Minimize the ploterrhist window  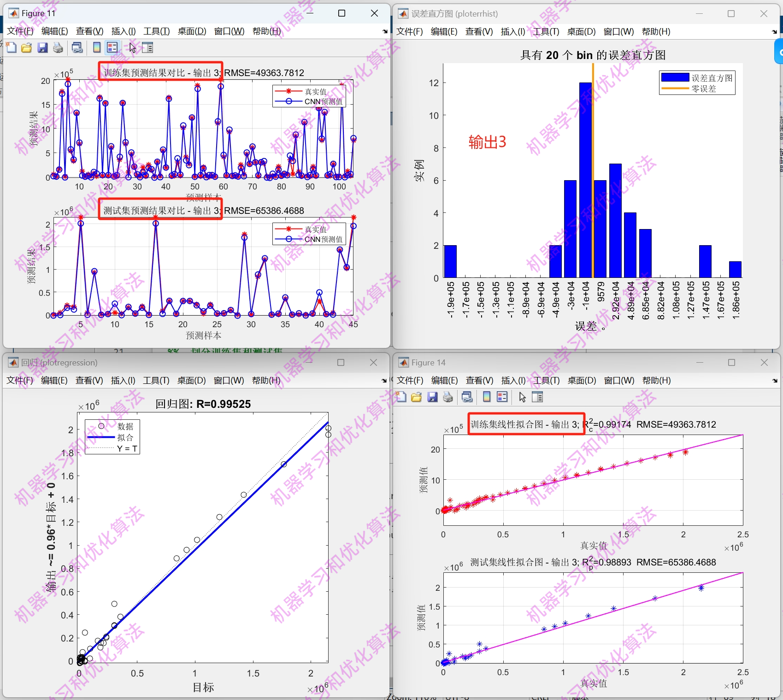[699, 14]
